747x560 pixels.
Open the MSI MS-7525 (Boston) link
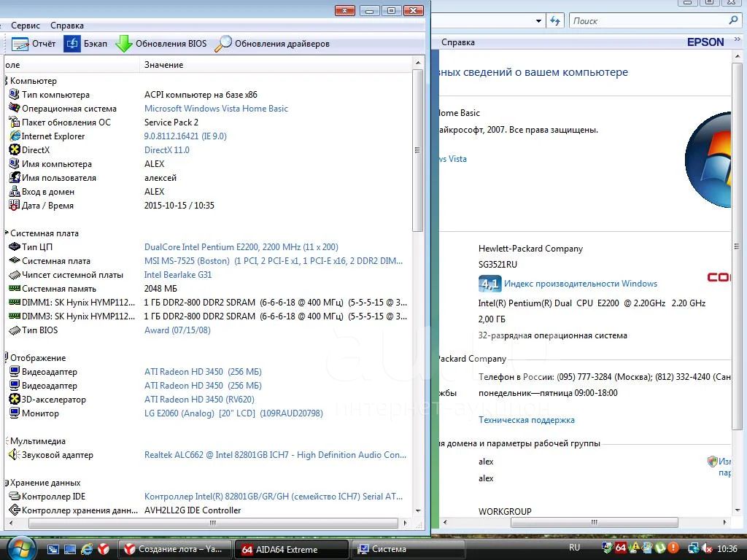click(273, 260)
